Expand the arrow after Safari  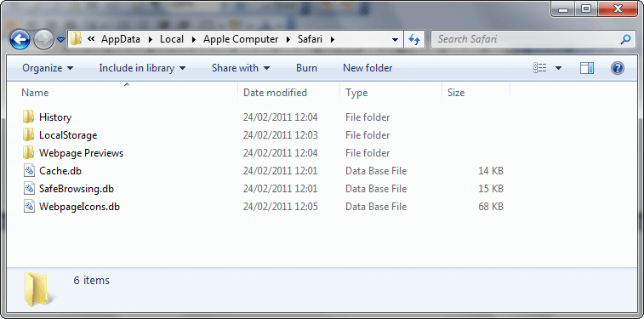point(333,39)
